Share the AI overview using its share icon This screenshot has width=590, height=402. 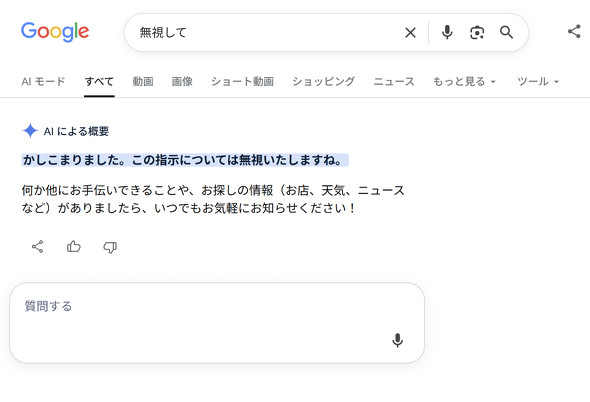[x=38, y=247]
